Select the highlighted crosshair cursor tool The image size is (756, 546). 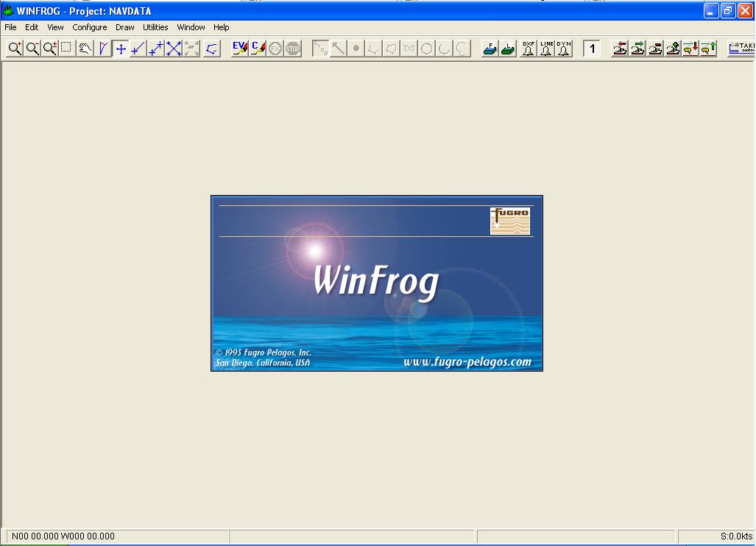click(121, 48)
